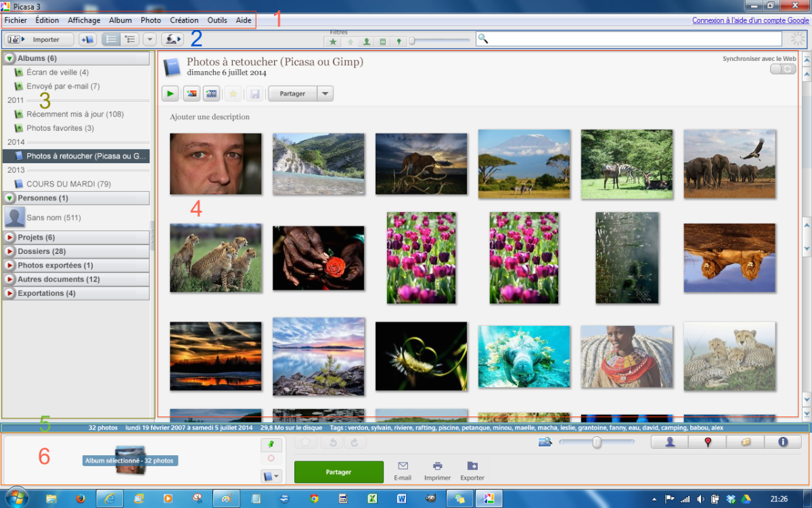The image size is (812, 508).
Task: Select the Photos favorites album
Action: 60,128
